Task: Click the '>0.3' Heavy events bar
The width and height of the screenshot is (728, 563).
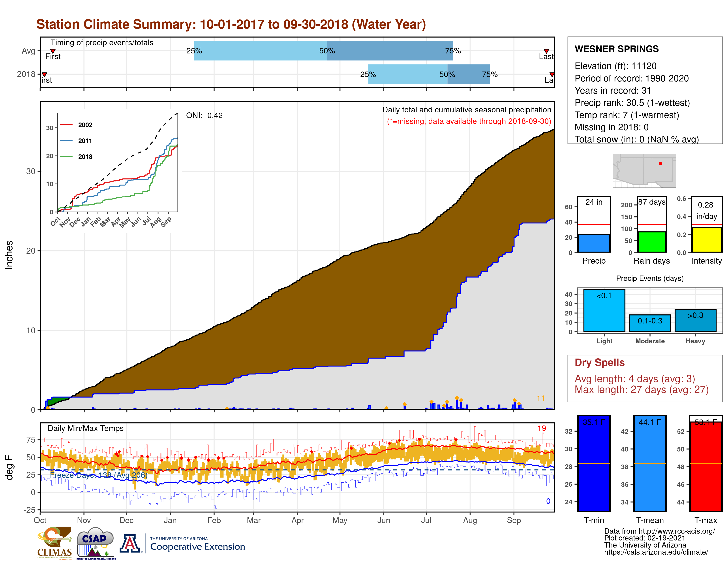Action: [695, 321]
